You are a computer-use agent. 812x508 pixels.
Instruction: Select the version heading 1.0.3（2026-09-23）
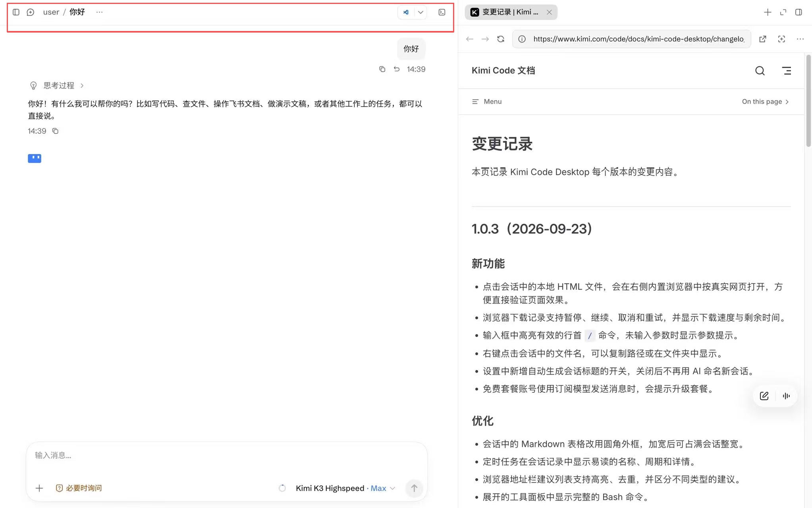click(532, 229)
